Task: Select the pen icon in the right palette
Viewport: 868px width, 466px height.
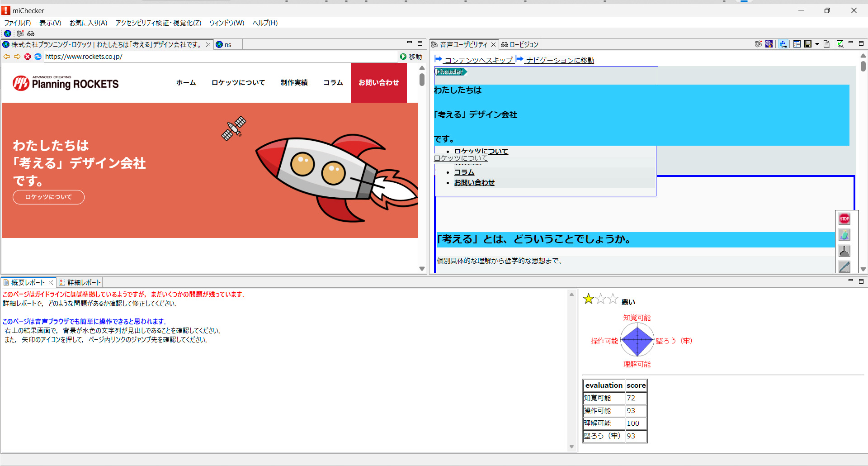Action: (x=844, y=267)
